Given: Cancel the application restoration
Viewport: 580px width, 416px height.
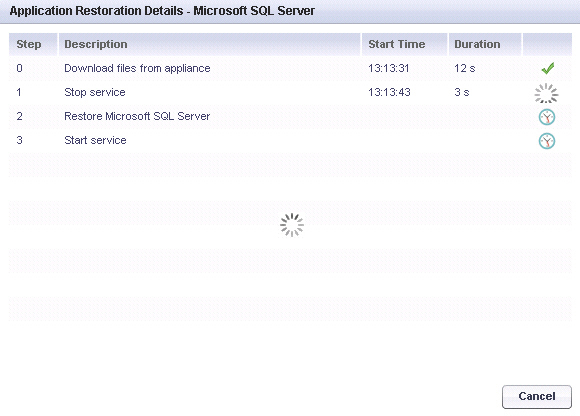Looking at the screenshot, I should (537, 396).
